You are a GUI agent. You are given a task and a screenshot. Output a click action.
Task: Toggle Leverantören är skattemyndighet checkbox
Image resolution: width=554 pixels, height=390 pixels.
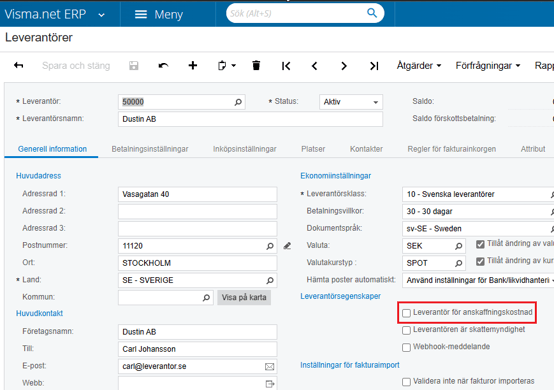406,330
